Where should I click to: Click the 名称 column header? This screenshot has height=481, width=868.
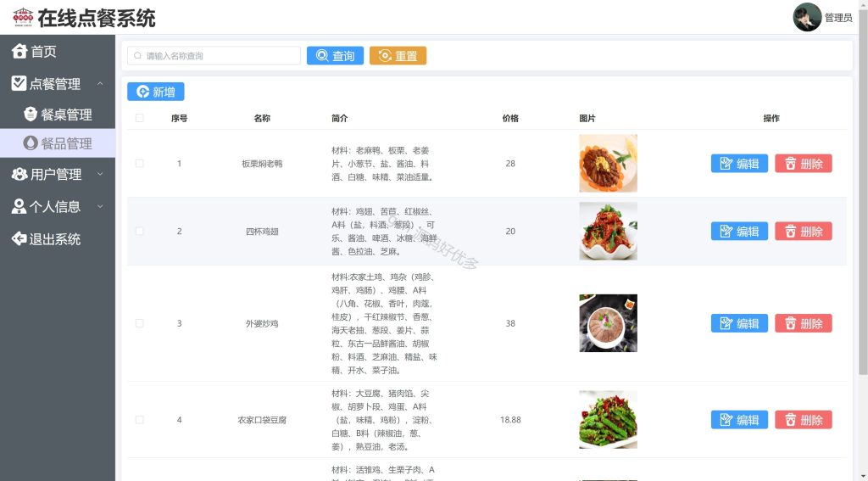point(262,118)
